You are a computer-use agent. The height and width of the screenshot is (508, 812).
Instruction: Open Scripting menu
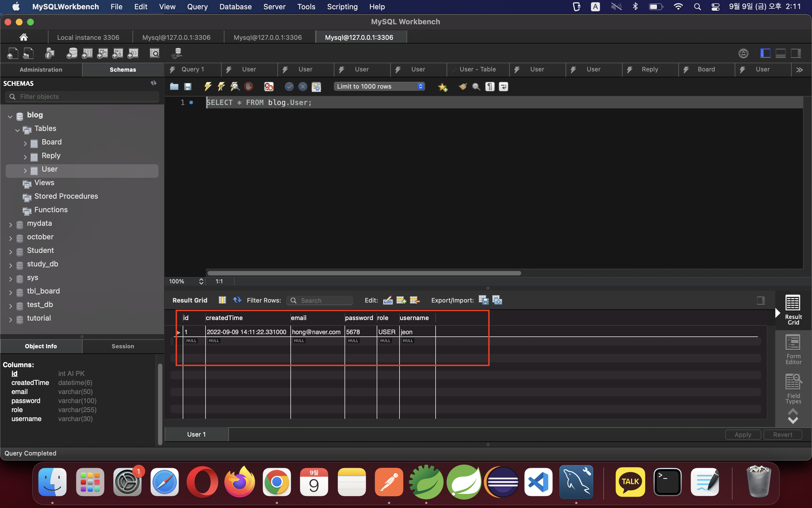tap(342, 7)
